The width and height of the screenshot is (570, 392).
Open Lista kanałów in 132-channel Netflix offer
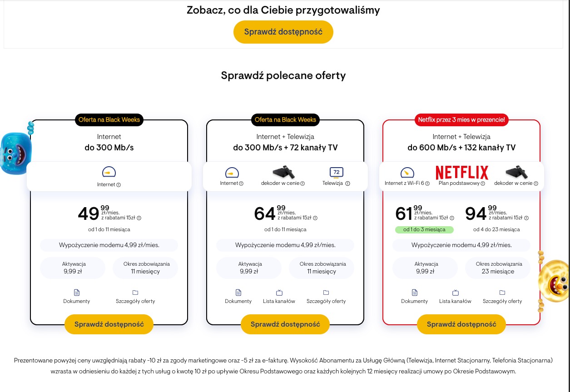coord(455,293)
